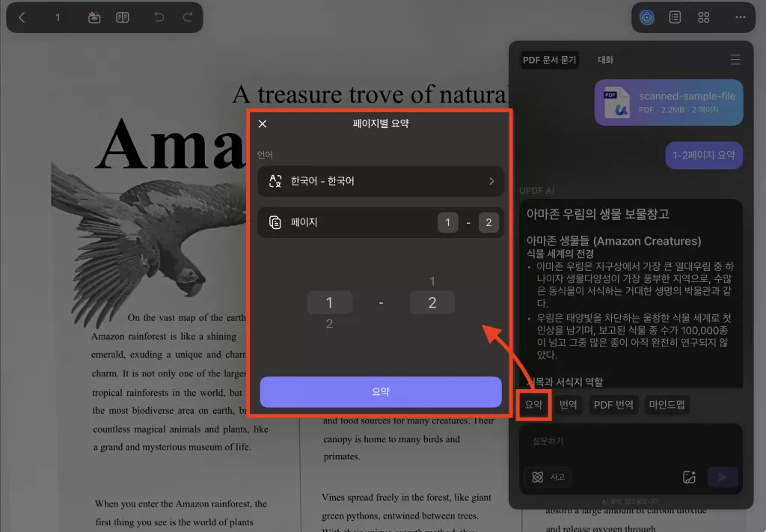The height and width of the screenshot is (532, 766).
Task: Open the 한국어 - 한국어 language dropdown
Action: pyautogui.click(x=380, y=180)
